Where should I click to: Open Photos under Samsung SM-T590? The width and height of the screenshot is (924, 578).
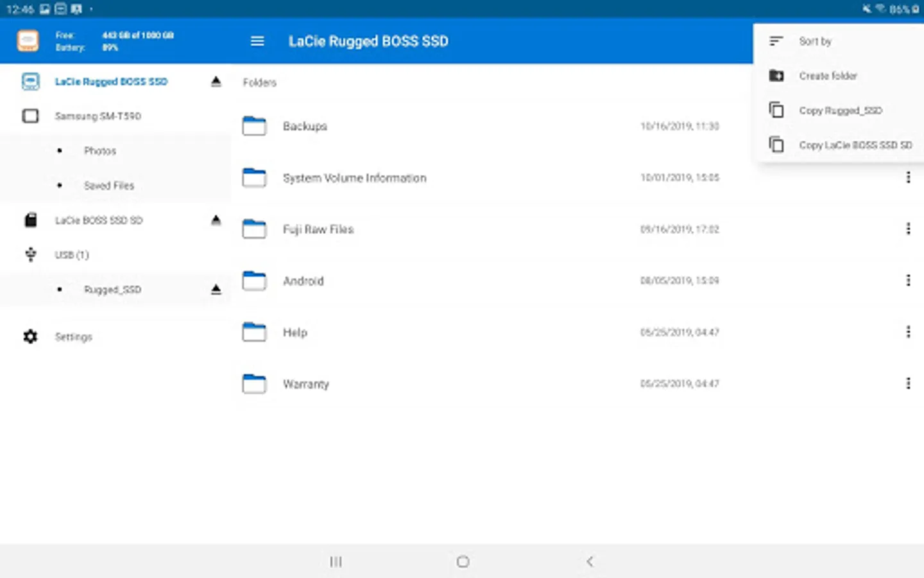[x=100, y=151]
